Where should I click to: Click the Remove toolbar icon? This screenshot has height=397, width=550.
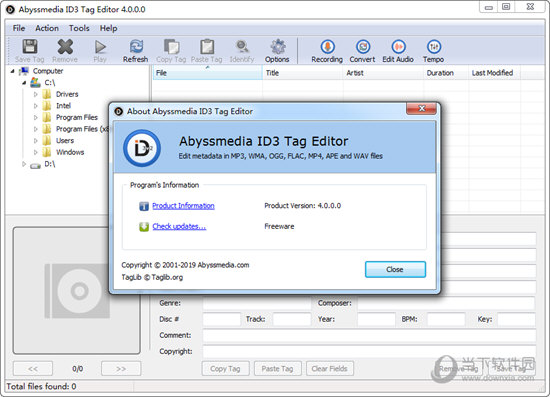click(x=65, y=47)
